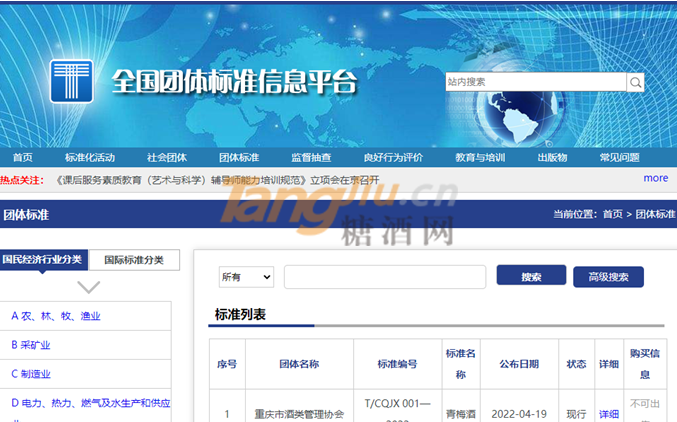This screenshot has width=677, height=422.
Task: Open the 教育与培训 menu item
Action: coord(480,158)
